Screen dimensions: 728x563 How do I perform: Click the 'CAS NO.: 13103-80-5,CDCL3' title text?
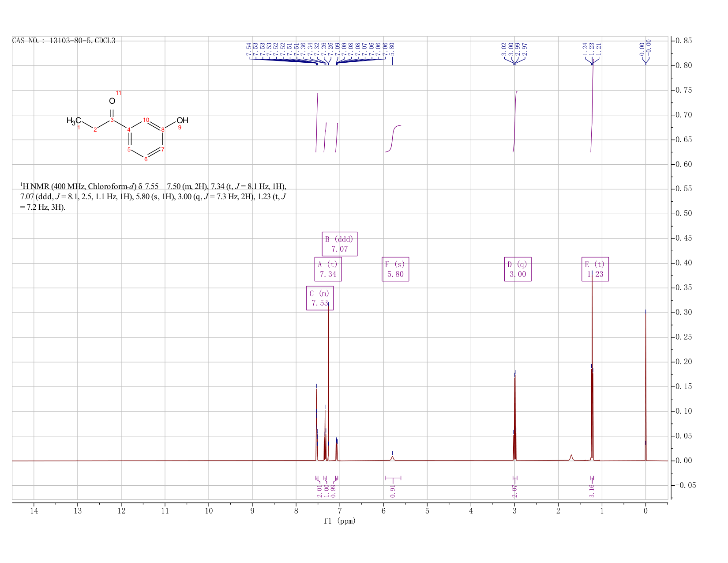(x=64, y=41)
